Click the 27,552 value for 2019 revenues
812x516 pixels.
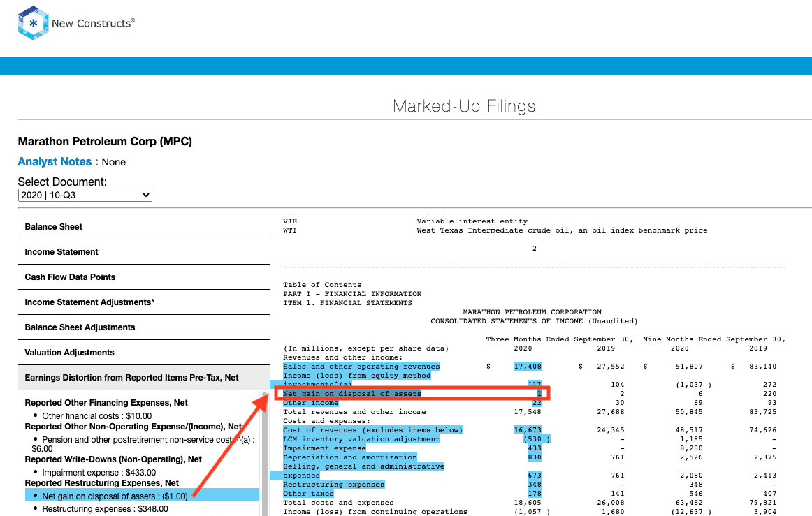[611, 367]
